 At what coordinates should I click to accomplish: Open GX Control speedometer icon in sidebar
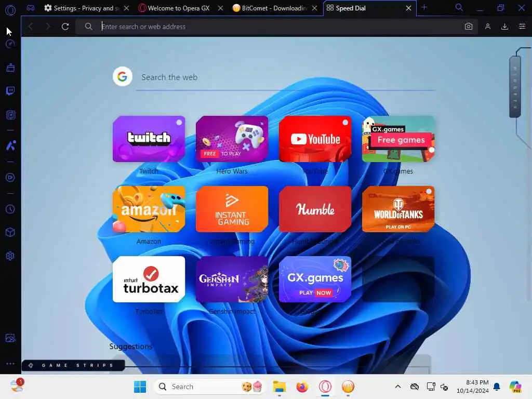pos(10,44)
